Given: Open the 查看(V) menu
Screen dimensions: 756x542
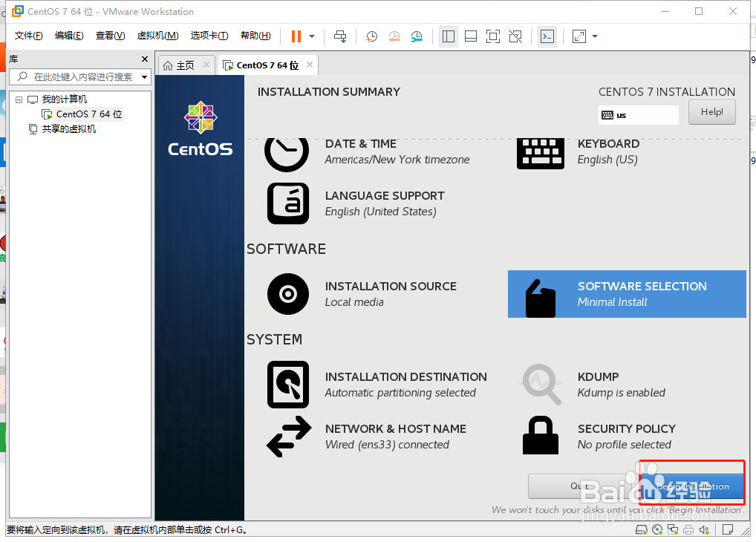Looking at the screenshot, I should pos(111,35).
